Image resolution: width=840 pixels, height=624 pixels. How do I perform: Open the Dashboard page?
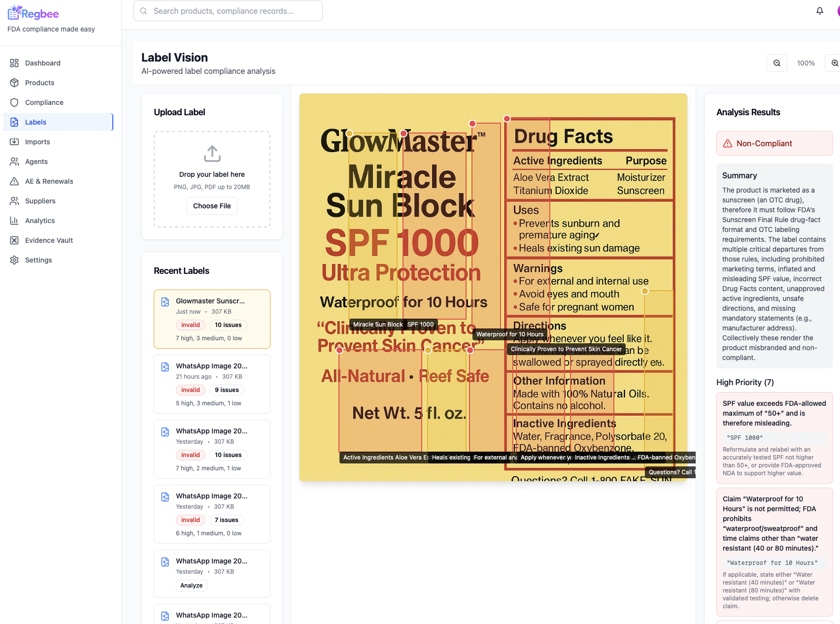pos(43,63)
